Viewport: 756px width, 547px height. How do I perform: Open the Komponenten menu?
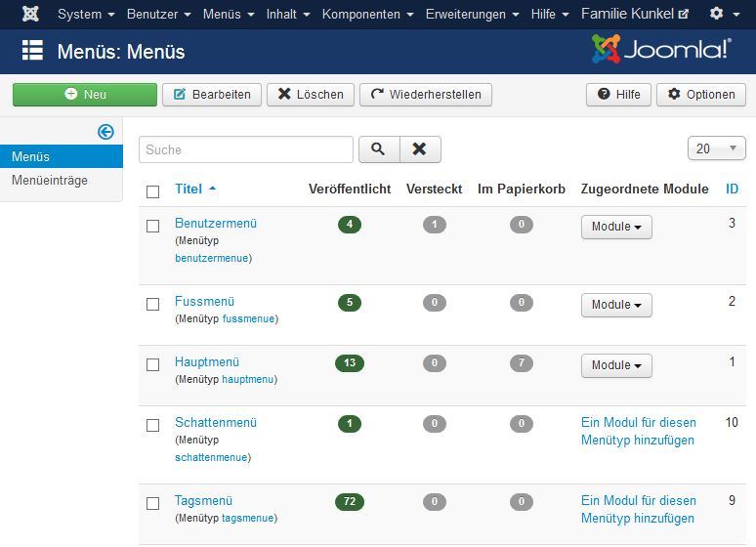click(x=367, y=14)
